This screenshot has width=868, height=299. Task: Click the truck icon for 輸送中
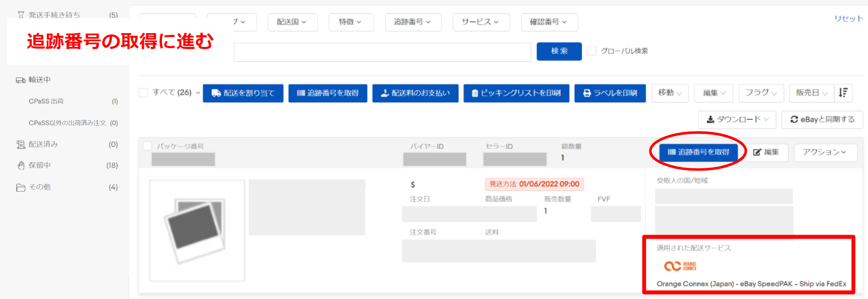click(21, 80)
